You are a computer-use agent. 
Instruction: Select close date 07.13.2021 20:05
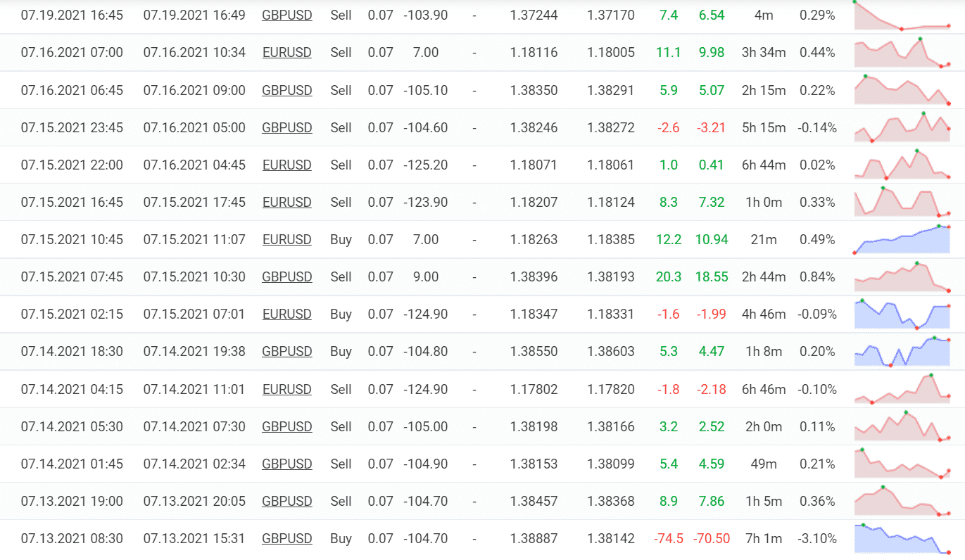[x=194, y=501]
